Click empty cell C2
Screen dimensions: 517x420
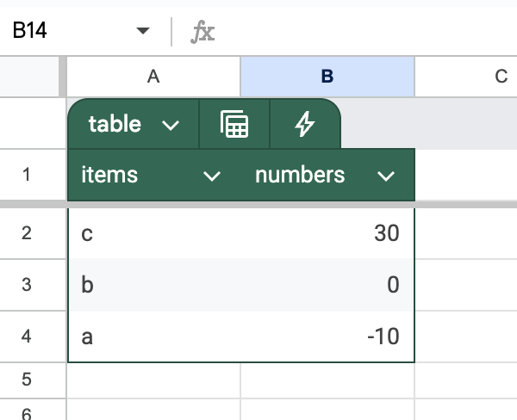point(466,233)
